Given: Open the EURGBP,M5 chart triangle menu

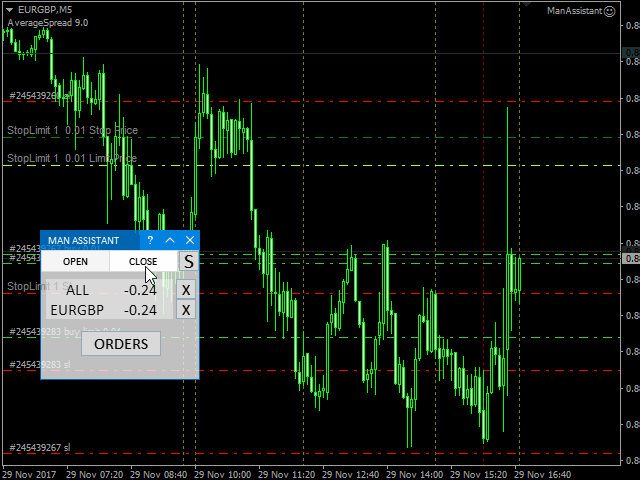Looking at the screenshot, I should pos(10,9).
